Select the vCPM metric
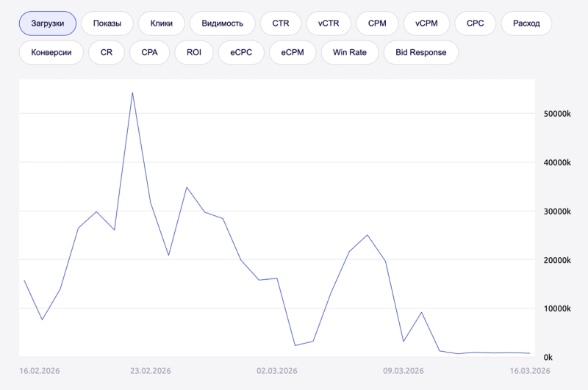The width and height of the screenshot is (588, 390). [x=426, y=24]
